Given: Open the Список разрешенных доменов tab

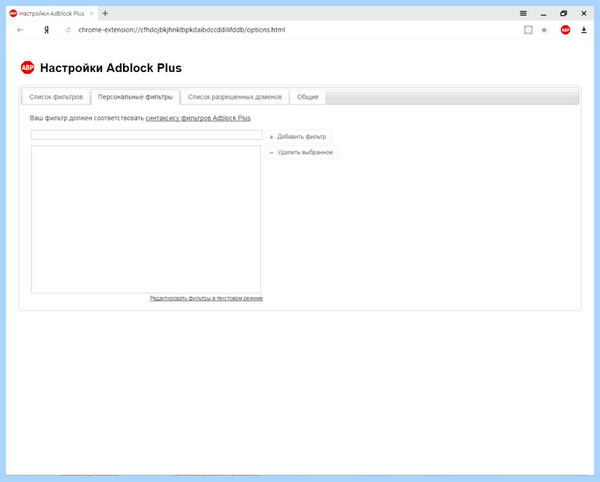Looking at the screenshot, I should pyautogui.click(x=235, y=97).
